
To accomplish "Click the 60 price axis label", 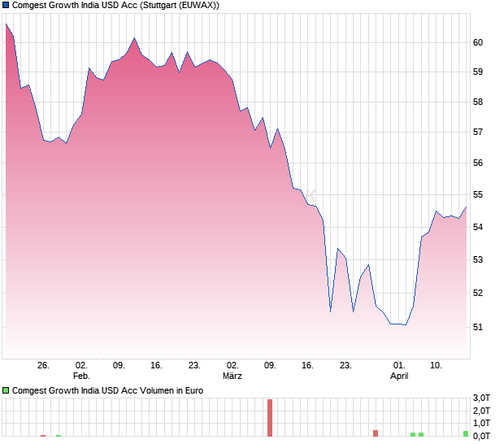I will 478,42.
